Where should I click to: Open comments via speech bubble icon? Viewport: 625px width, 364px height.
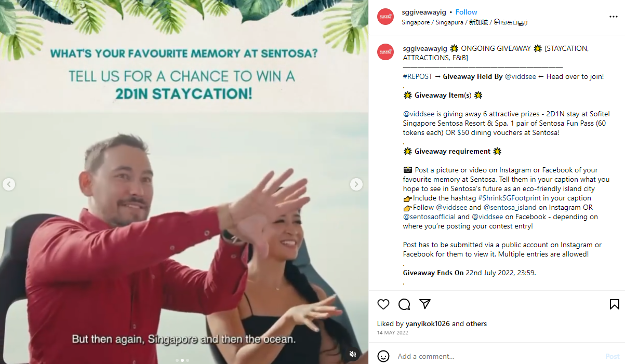pyautogui.click(x=404, y=304)
